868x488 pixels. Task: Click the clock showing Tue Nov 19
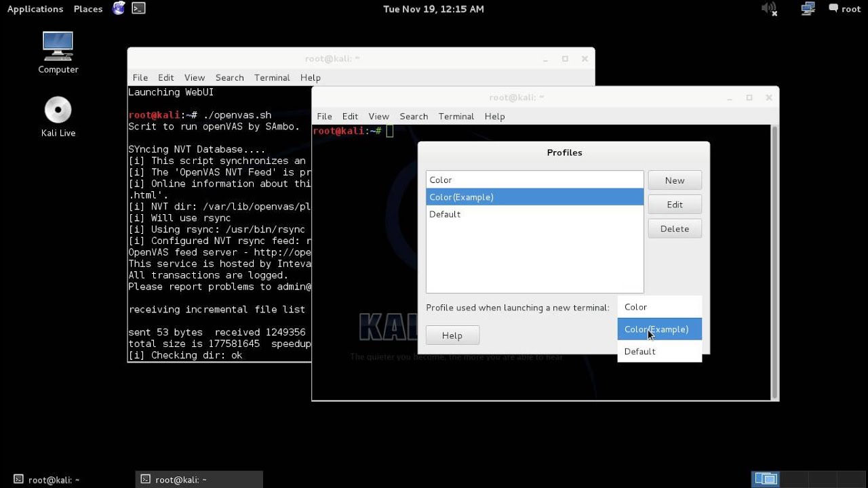pos(433,9)
